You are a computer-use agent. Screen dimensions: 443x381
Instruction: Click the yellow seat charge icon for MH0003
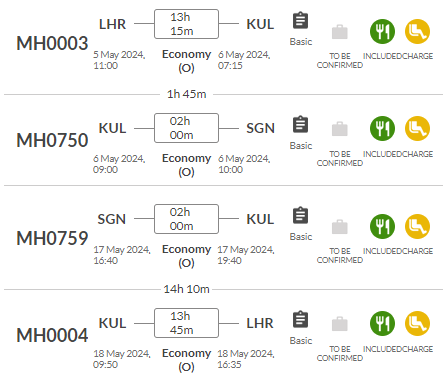(417, 31)
